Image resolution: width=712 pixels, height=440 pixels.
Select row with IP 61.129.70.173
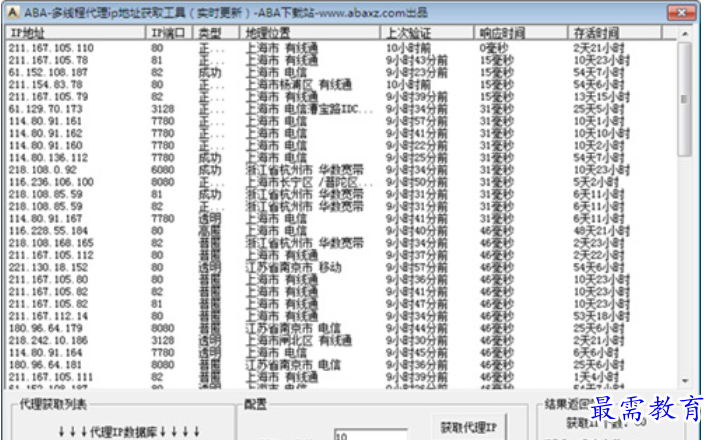[341, 109]
